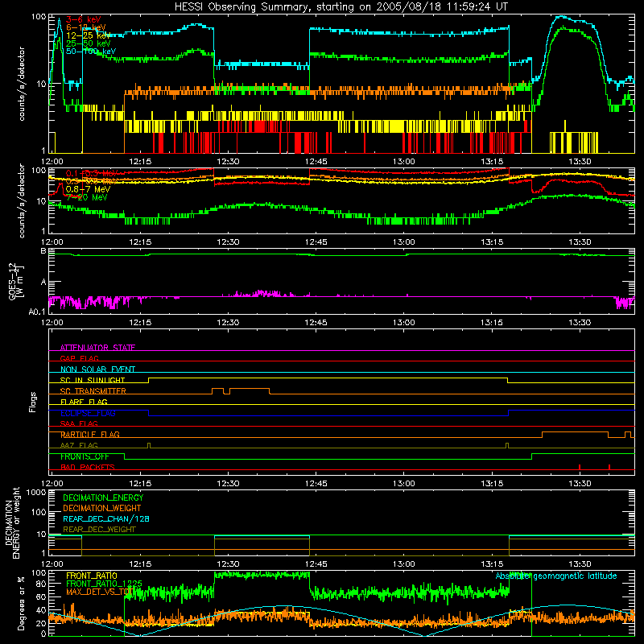Select the 'SC_IN_SUNLIGHT' flag label
This screenshot has height=644, width=644.
coord(93,380)
